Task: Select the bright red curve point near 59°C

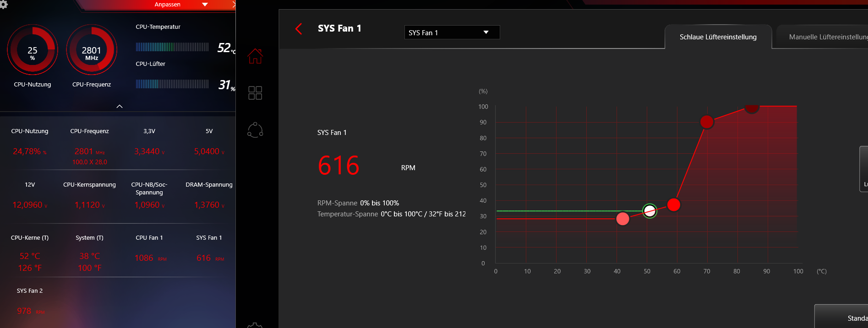Action: pyautogui.click(x=673, y=204)
